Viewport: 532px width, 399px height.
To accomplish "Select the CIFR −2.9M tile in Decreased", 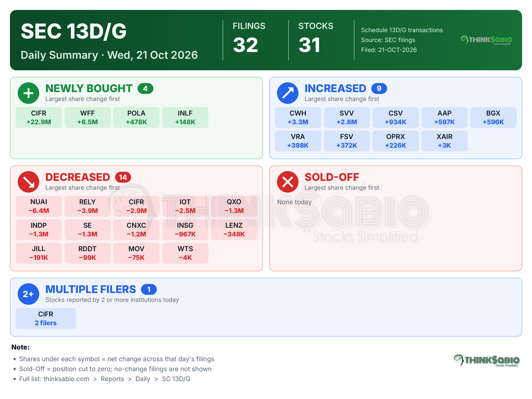I will point(137,206).
